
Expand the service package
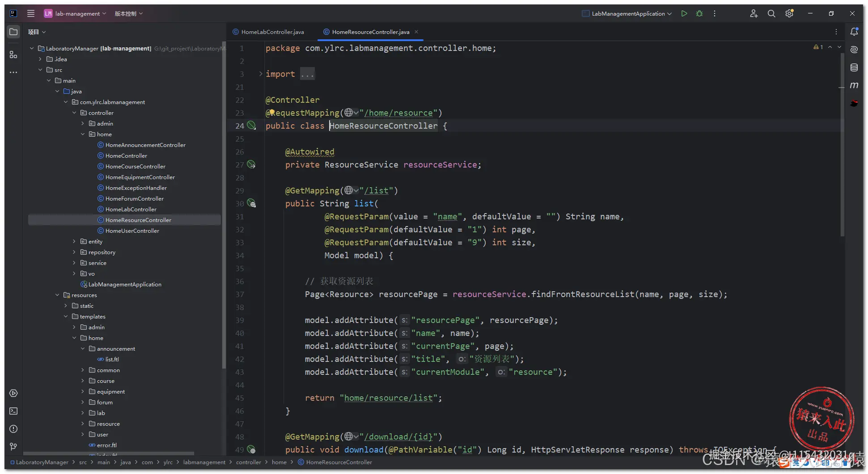(x=74, y=263)
